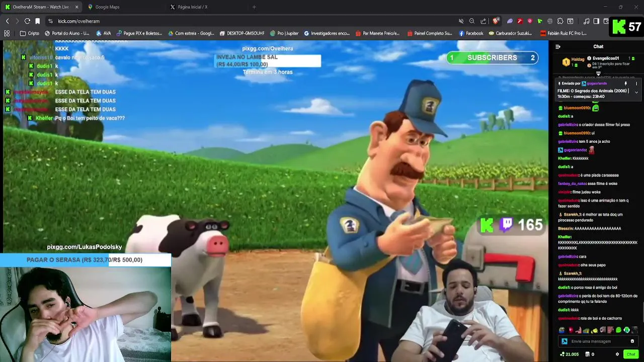This screenshot has width=644, height=362.
Task: Collapse the chat panel with the arrow icon
Action: click(x=558, y=47)
